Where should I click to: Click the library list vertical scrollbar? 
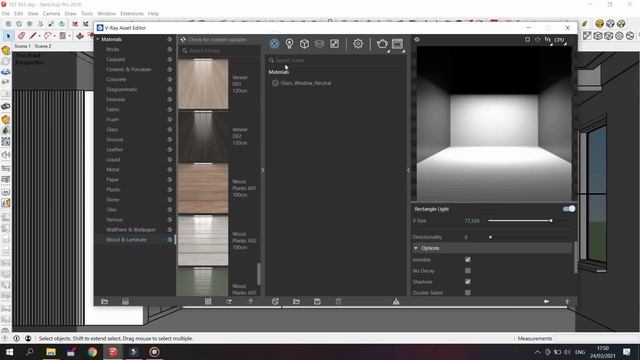[258, 273]
